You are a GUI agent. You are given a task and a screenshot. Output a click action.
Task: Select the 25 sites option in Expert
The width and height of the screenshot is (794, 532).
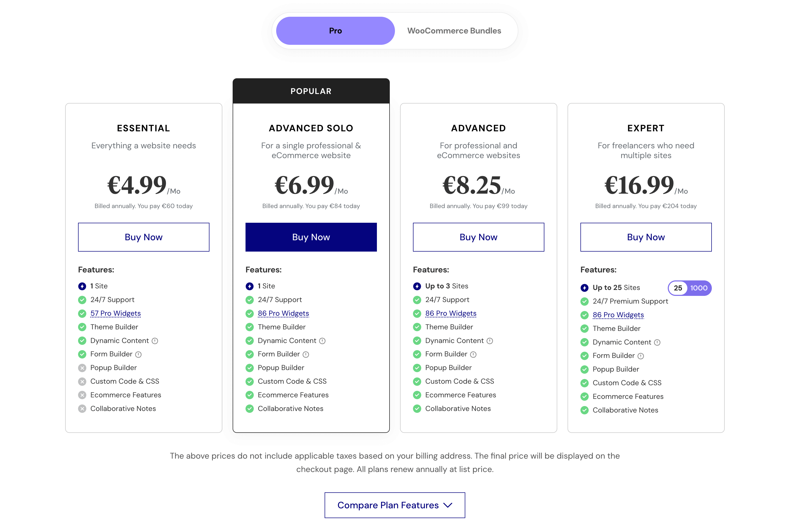tap(678, 288)
